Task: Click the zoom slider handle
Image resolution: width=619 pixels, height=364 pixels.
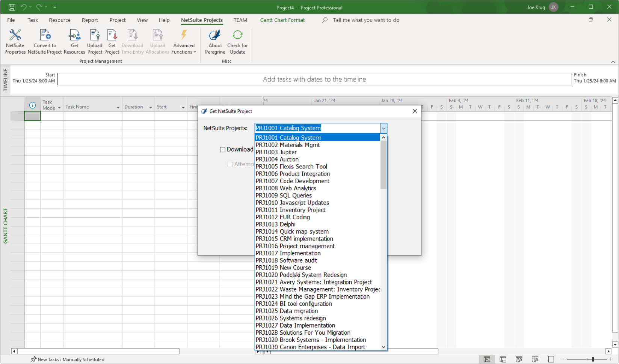Action: [x=593, y=359]
